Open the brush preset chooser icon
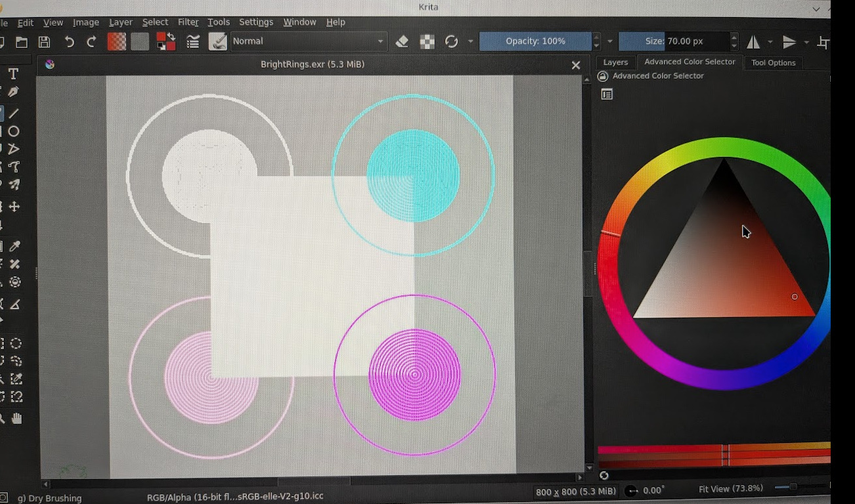The image size is (855, 504). tap(217, 41)
